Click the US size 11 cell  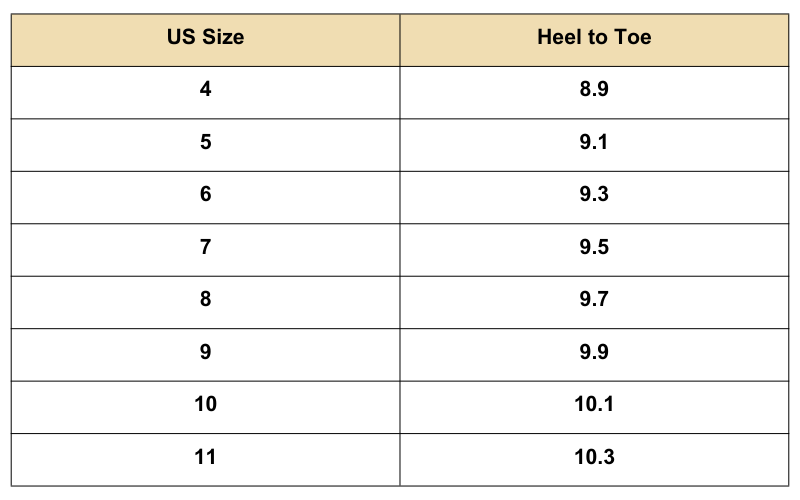click(x=205, y=457)
